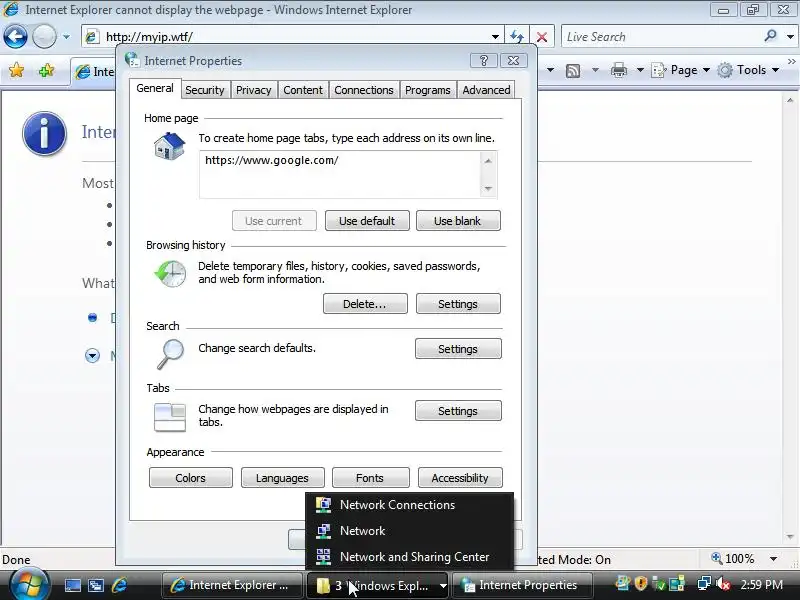Click the Tools menu dropdown arrow
The width and height of the screenshot is (800, 600).
(x=775, y=70)
